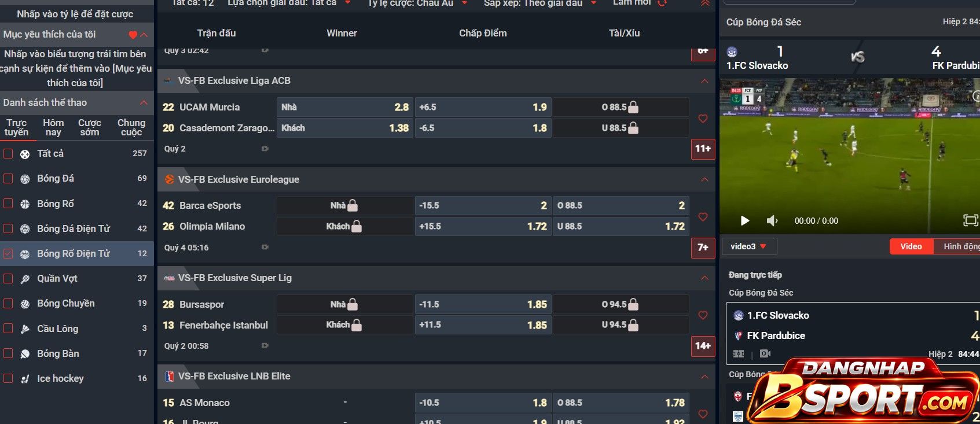Click the camera icon under FK Pardubice live match
This screenshot has height=424, width=980.
(x=765, y=353)
